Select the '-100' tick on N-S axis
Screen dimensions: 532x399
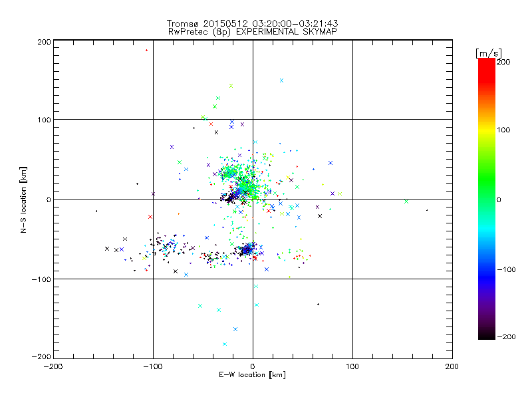tap(41, 279)
